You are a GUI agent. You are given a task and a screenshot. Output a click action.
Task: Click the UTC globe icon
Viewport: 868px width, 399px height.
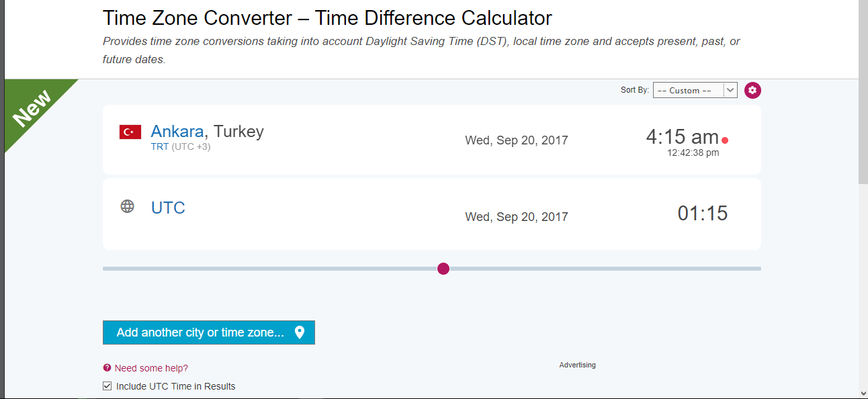128,206
